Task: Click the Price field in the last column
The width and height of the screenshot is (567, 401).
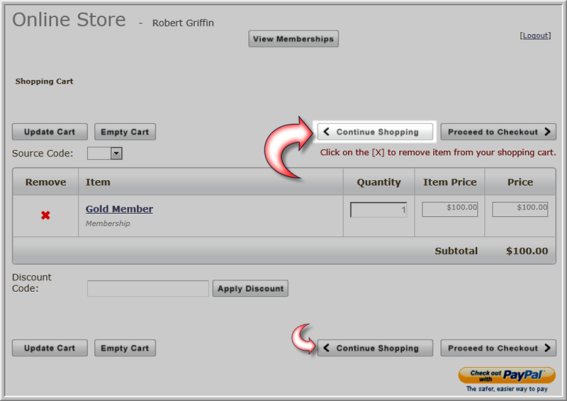Action: [x=520, y=209]
